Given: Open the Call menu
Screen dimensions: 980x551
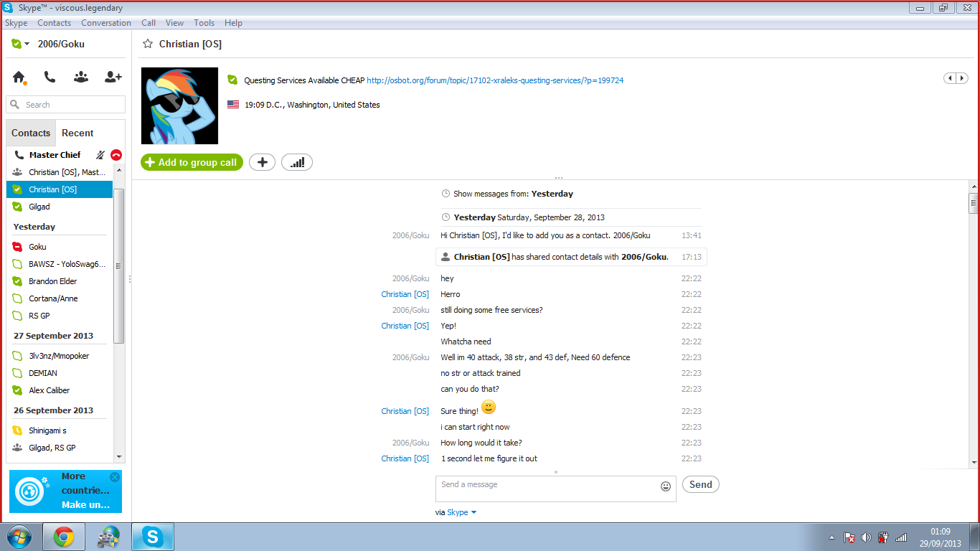Looking at the screenshot, I should coord(149,23).
